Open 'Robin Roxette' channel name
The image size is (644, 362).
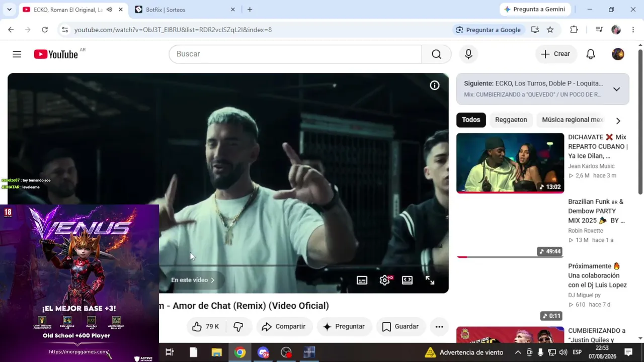(586, 231)
